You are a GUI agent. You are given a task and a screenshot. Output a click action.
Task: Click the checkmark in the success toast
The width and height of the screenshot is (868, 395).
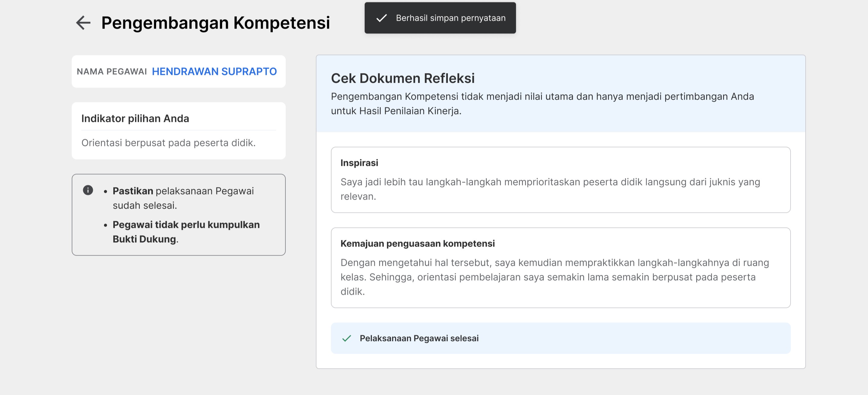click(x=382, y=18)
